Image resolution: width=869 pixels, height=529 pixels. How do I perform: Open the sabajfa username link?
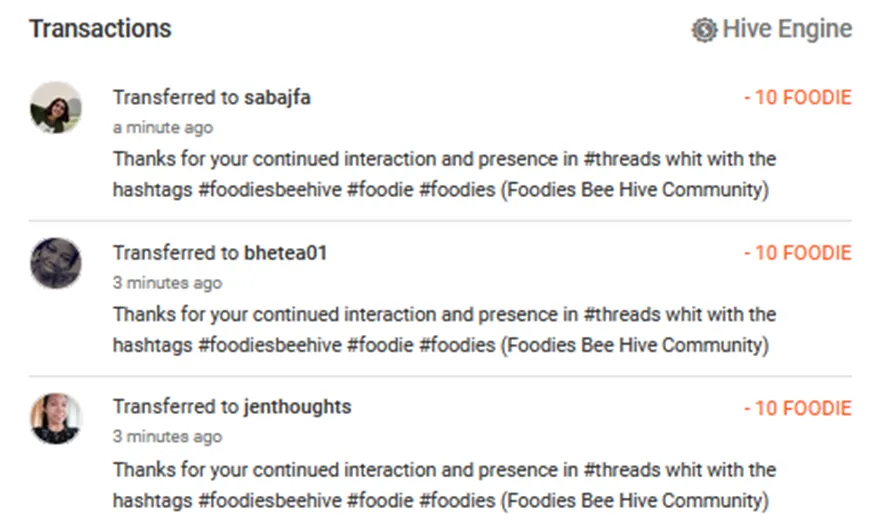277,98
